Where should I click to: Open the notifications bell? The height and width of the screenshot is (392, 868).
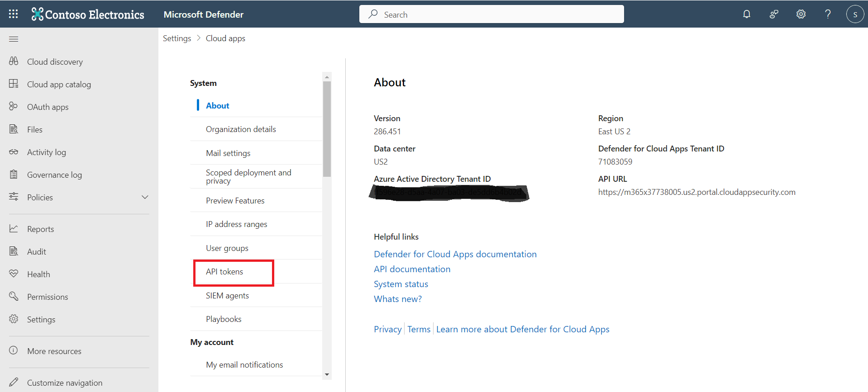click(747, 14)
